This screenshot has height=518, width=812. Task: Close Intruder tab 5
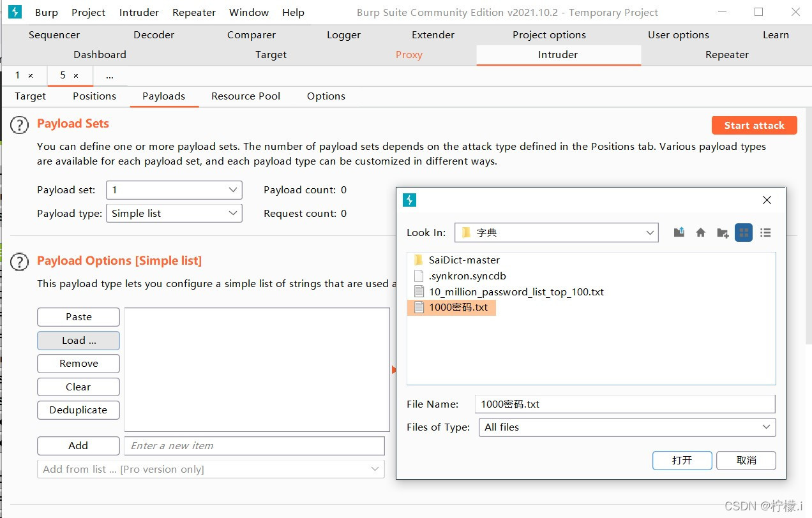click(76, 76)
